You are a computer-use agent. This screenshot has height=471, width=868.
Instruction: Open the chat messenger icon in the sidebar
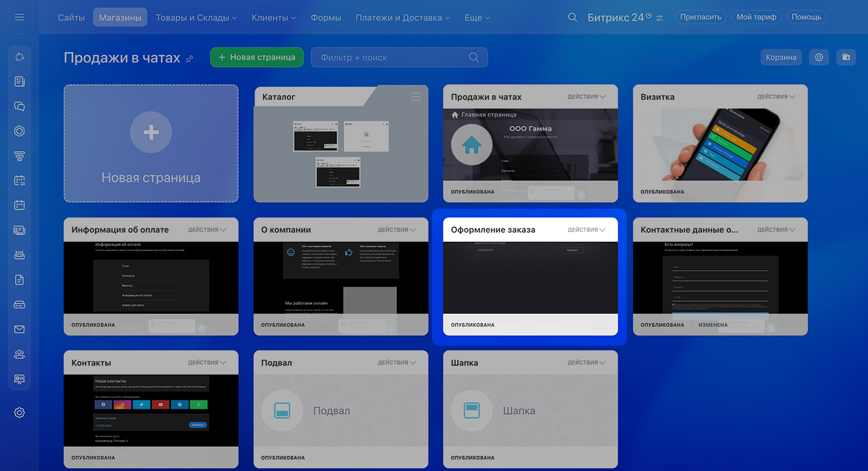point(19,106)
